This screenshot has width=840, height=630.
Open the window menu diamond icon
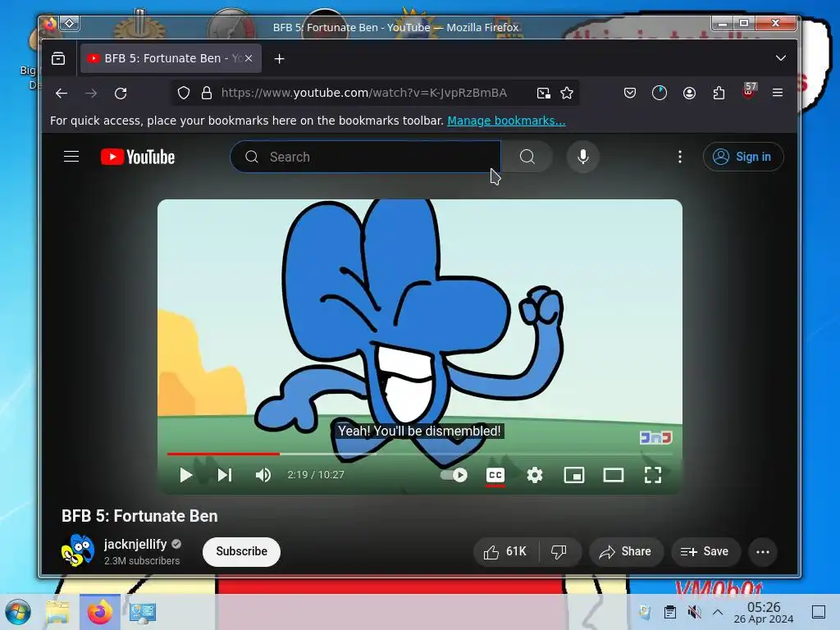69,23
